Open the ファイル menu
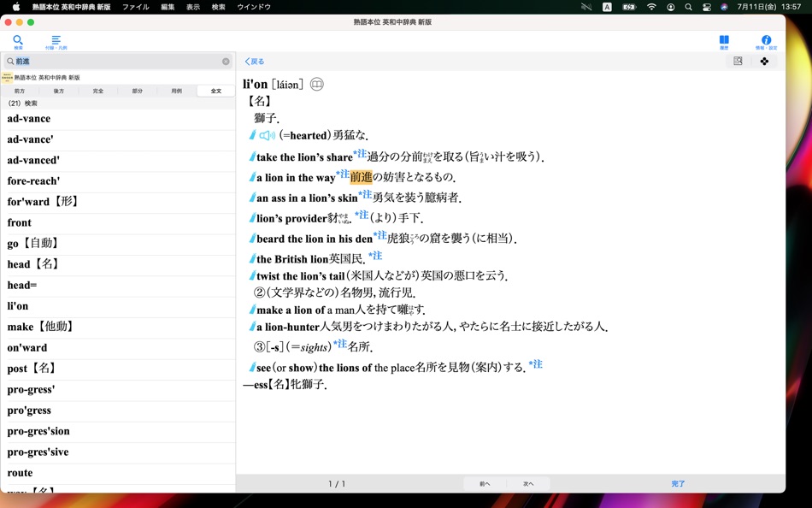 [136, 7]
